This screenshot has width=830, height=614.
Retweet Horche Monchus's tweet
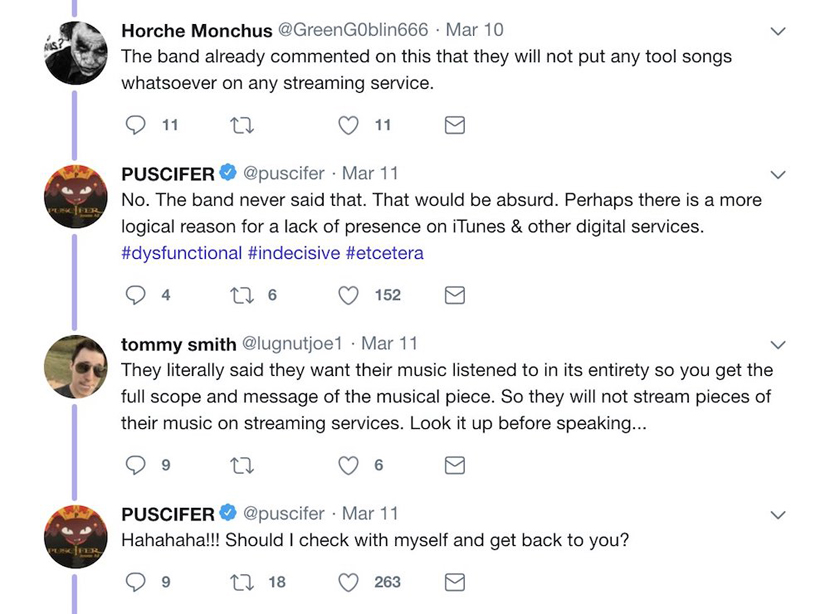point(242,125)
